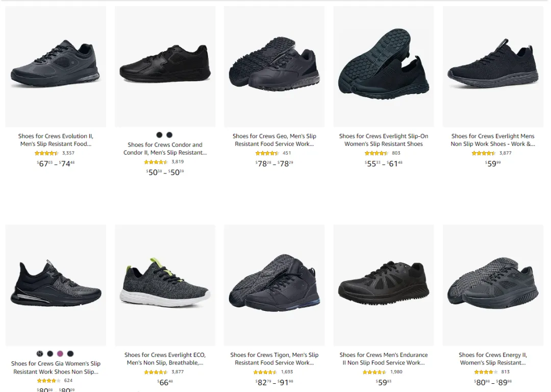Open the Evolution II shoe product image
This screenshot has height=392, width=551.
pos(56,66)
